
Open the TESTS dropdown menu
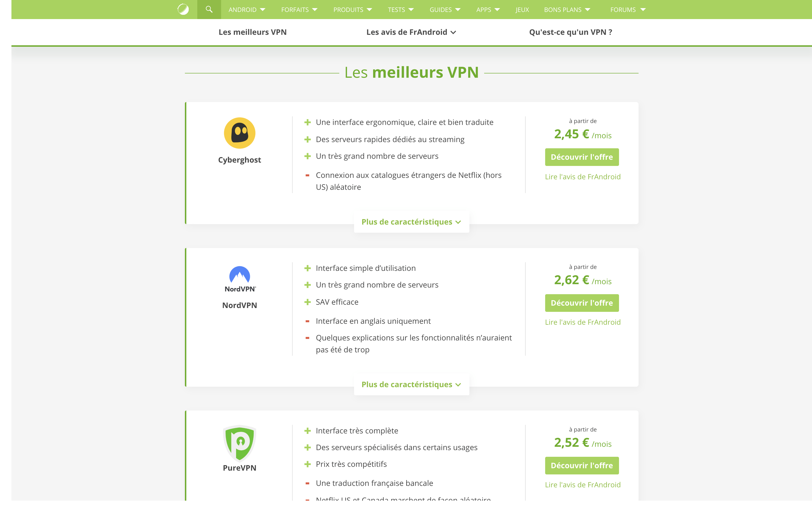[x=401, y=10]
